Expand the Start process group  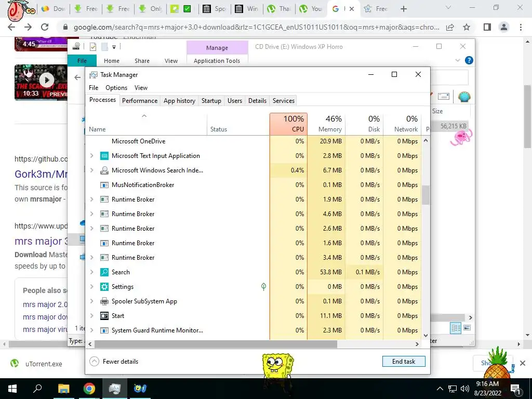click(91, 316)
